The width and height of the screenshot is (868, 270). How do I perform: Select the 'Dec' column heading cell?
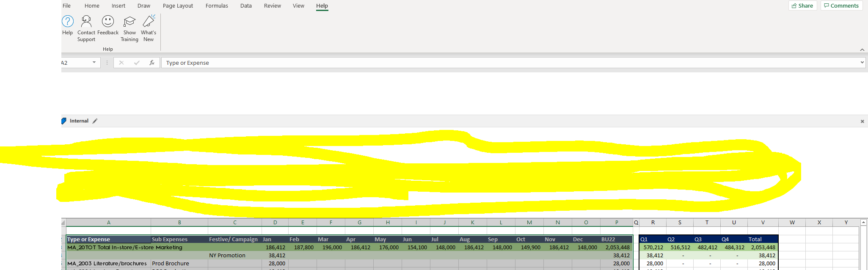click(586, 240)
